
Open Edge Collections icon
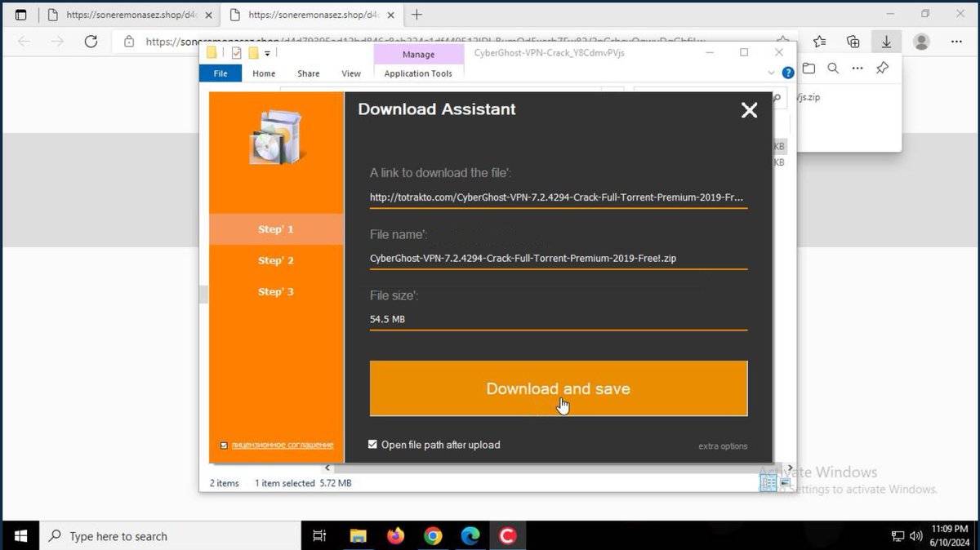[x=853, y=42]
